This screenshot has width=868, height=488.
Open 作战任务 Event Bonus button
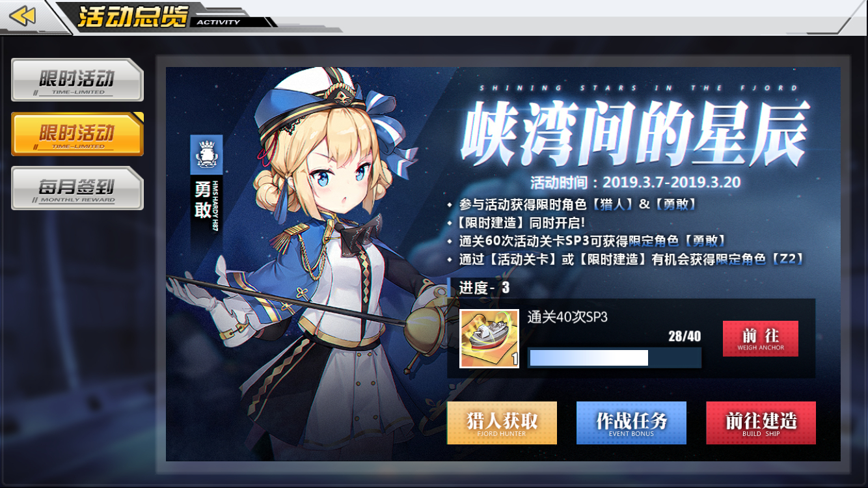pos(631,423)
